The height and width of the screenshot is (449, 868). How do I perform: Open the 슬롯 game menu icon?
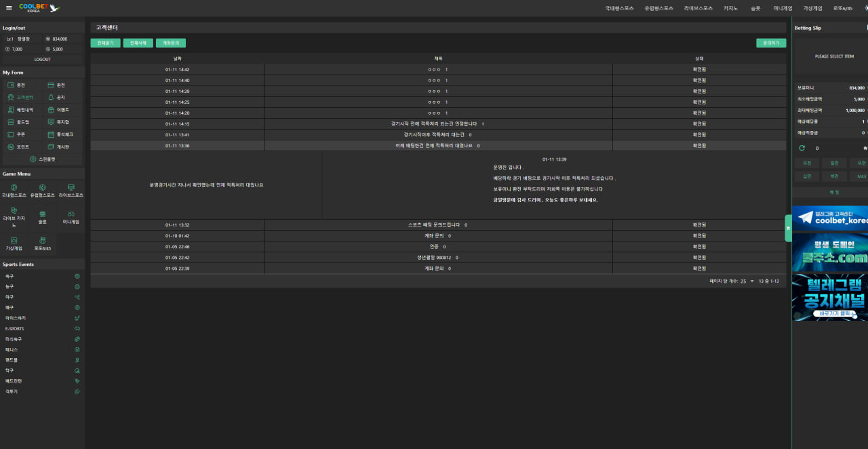point(42,214)
